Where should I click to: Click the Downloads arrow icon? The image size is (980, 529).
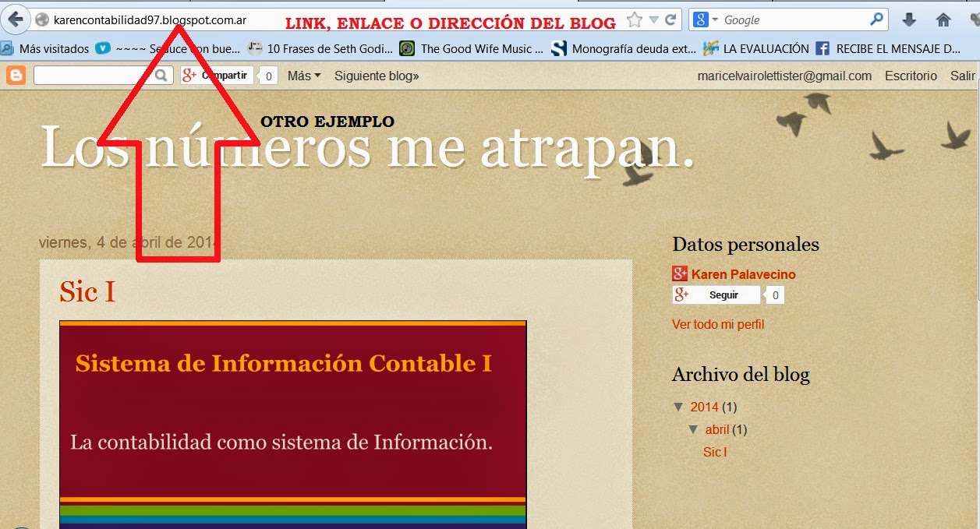[x=909, y=19]
